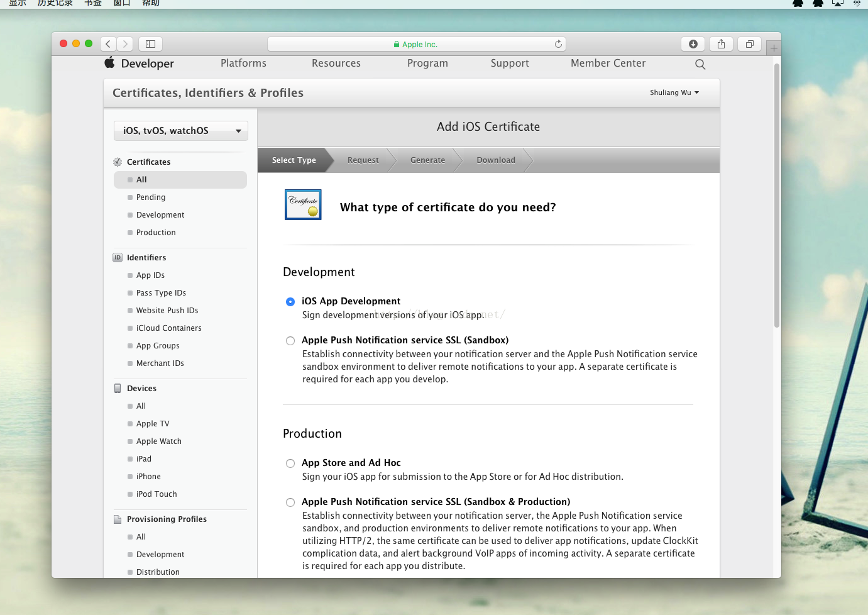The width and height of the screenshot is (868, 615).
Task: Open Safari downloads list
Action: click(693, 44)
